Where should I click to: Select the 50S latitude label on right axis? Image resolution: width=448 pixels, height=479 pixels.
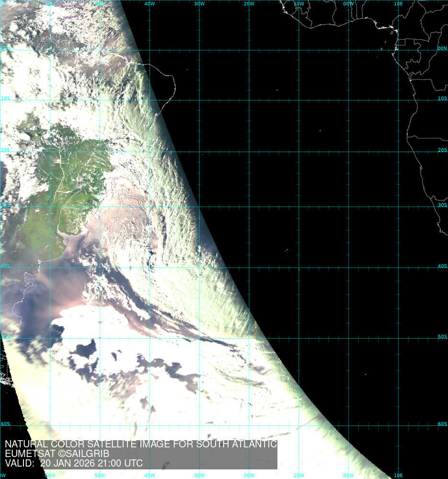point(442,337)
